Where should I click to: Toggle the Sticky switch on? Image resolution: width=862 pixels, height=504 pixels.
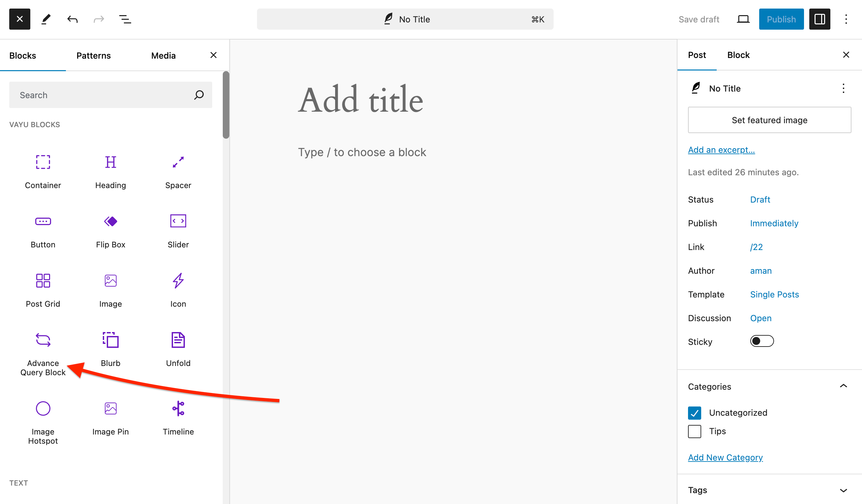pyautogui.click(x=762, y=341)
